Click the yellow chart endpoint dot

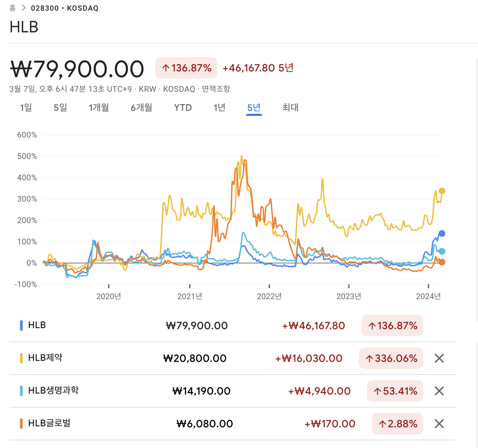[x=442, y=191]
